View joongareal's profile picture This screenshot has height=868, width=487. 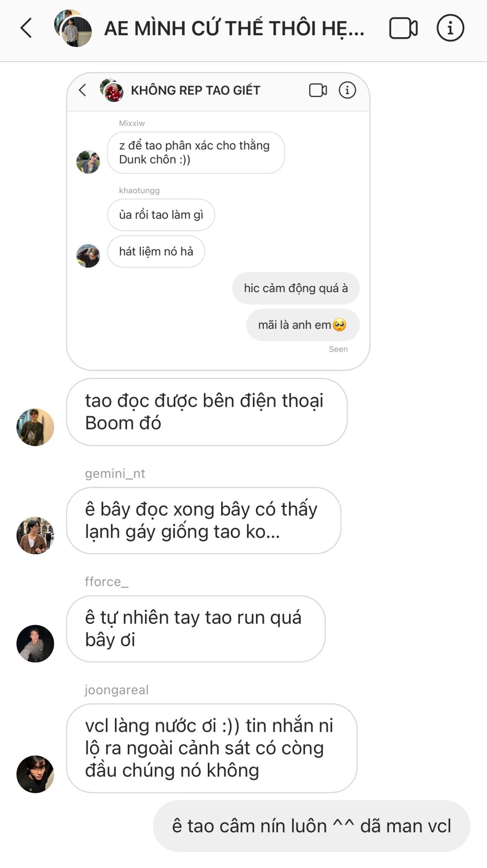pos(35,774)
